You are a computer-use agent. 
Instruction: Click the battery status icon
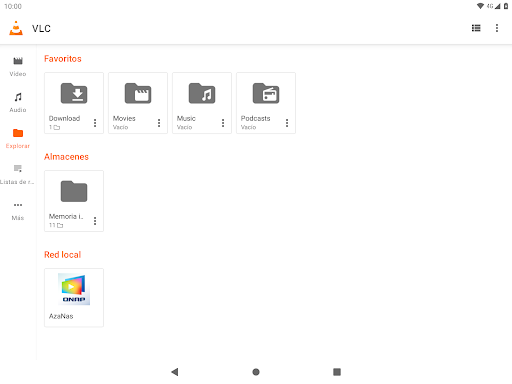pyautogui.click(x=506, y=6)
